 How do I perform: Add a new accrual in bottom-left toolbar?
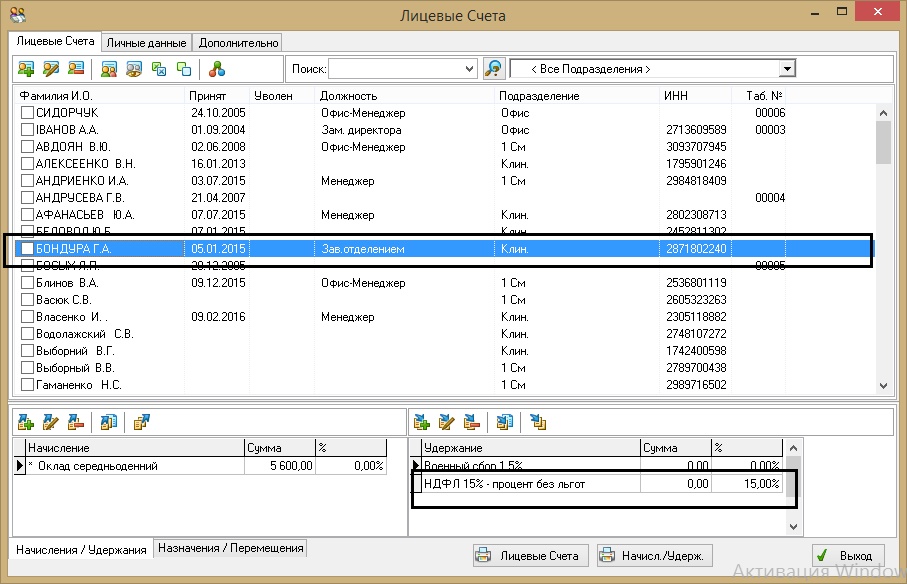tap(26, 422)
